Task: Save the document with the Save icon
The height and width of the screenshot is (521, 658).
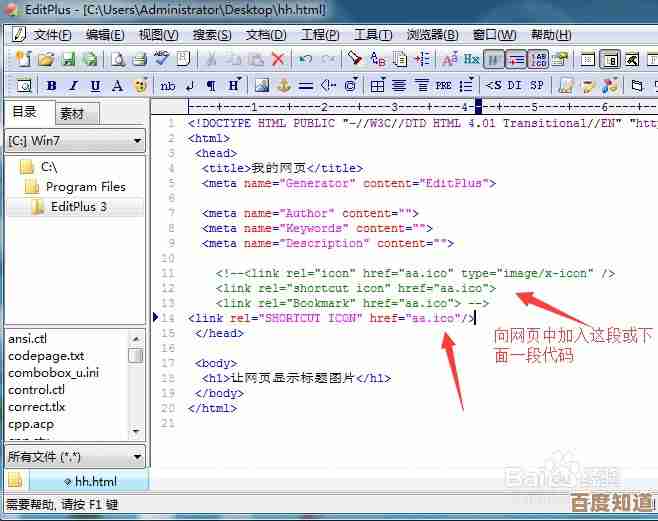Action: [x=68, y=60]
